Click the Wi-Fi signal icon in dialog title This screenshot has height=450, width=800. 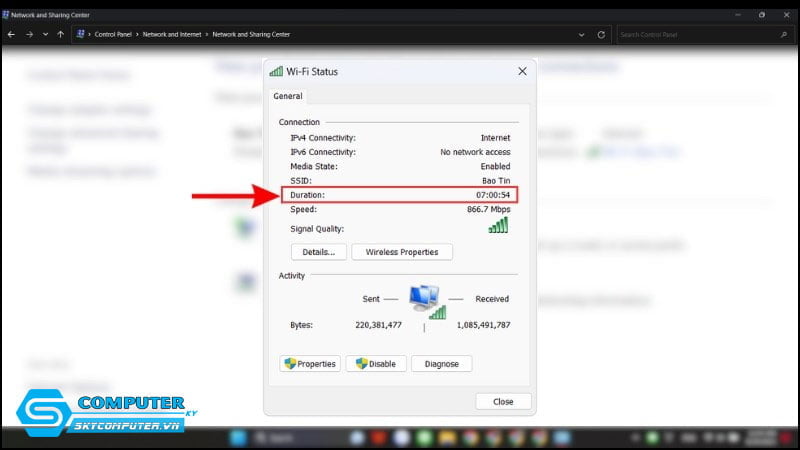[x=276, y=72]
